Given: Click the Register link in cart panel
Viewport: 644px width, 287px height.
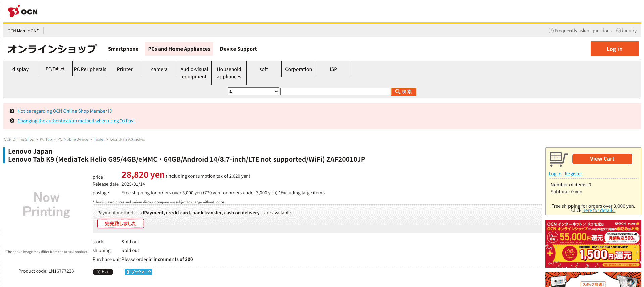Looking at the screenshot, I should pyautogui.click(x=573, y=174).
